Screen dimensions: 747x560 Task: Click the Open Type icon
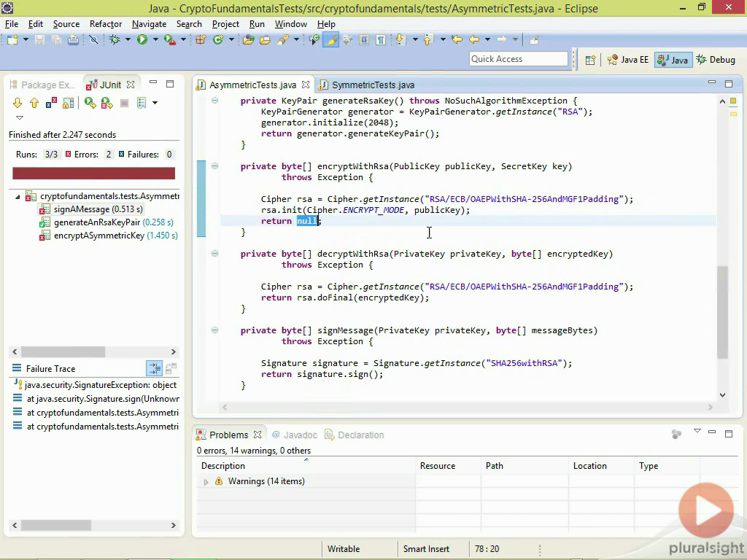click(248, 40)
